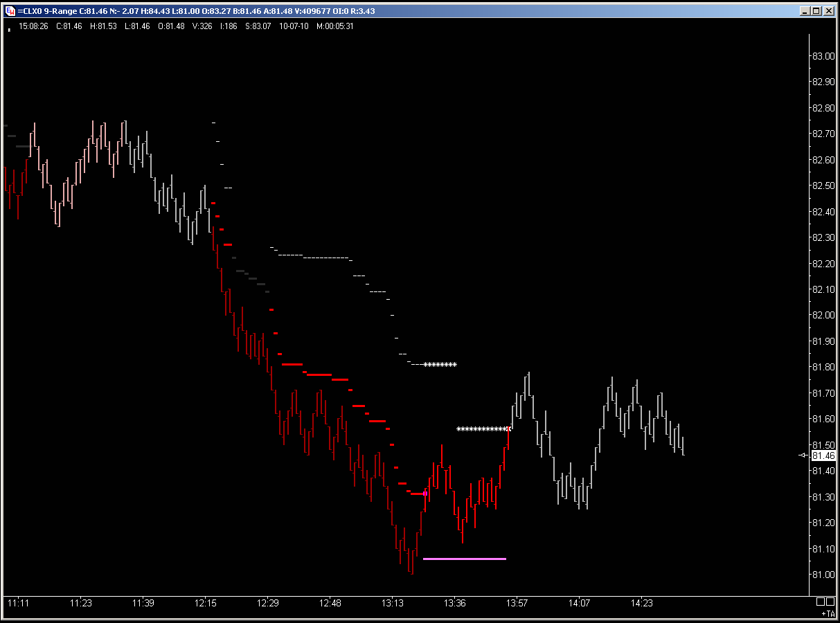
Task: Click the 81.10 price axis label
Action: pyautogui.click(x=823, y=549)
